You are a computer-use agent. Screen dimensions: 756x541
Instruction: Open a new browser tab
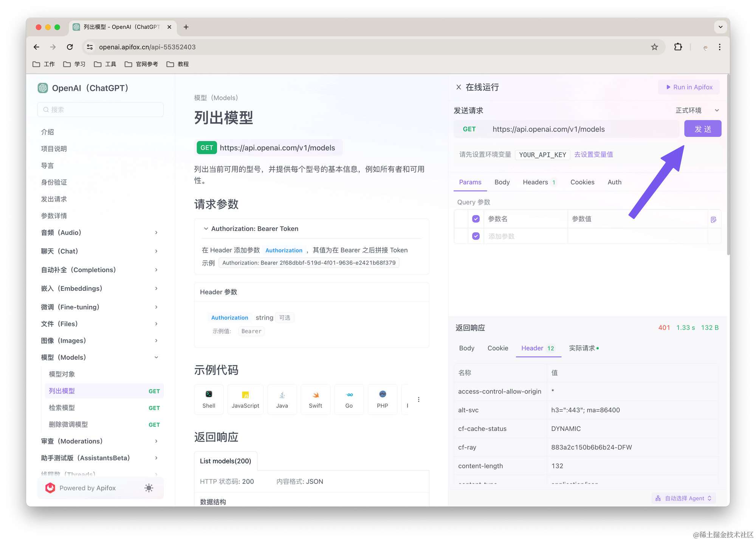pos(186,27)
